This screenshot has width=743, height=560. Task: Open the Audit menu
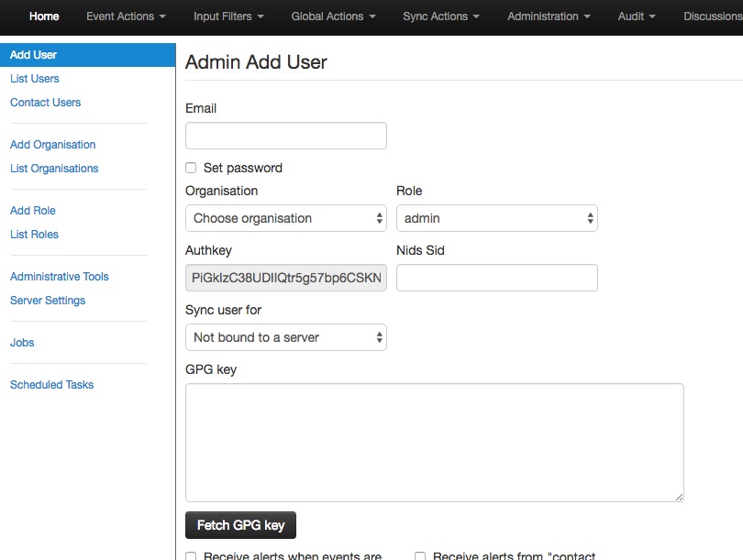click(637, 16)
